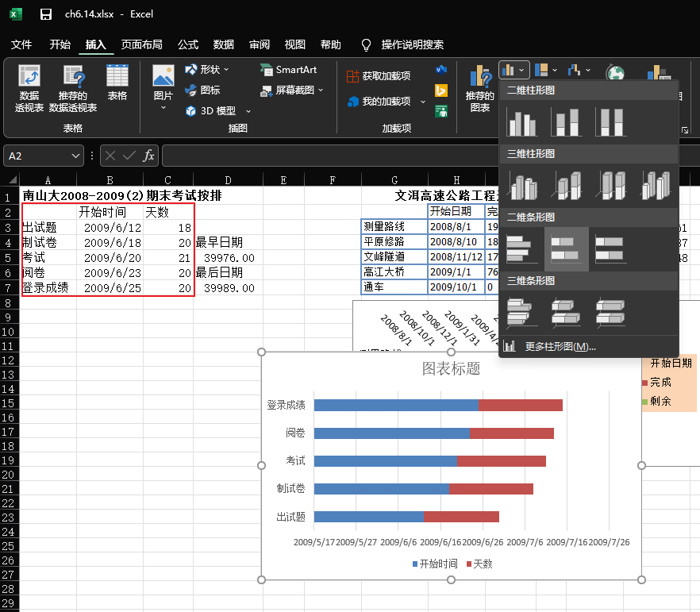Switch to the 数据 tab
This screenshot has height=612, width=700.
coord(224,44)
